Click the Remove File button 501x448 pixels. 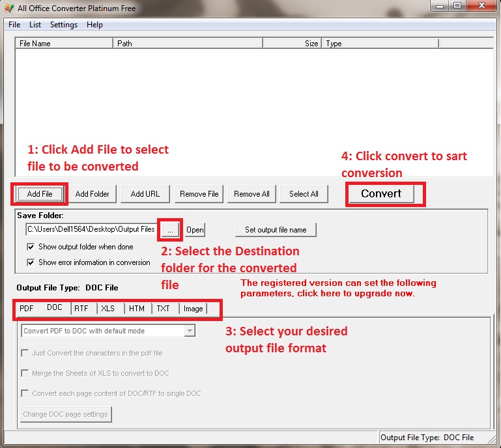coord(199,194)
